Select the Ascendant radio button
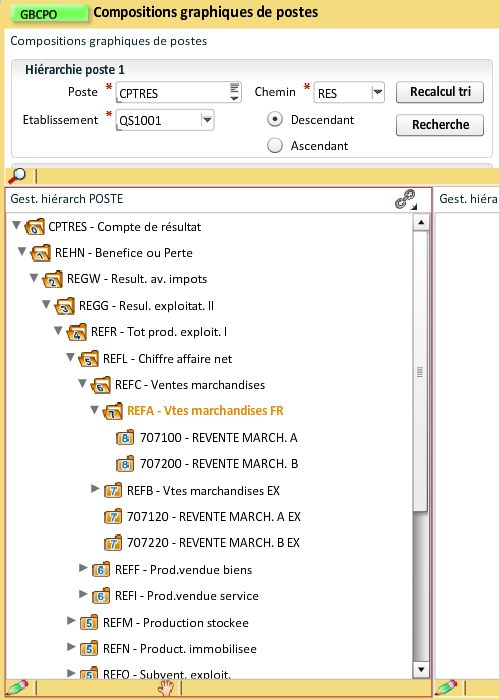Screen dimensions: 499x700 click(275, 146)
